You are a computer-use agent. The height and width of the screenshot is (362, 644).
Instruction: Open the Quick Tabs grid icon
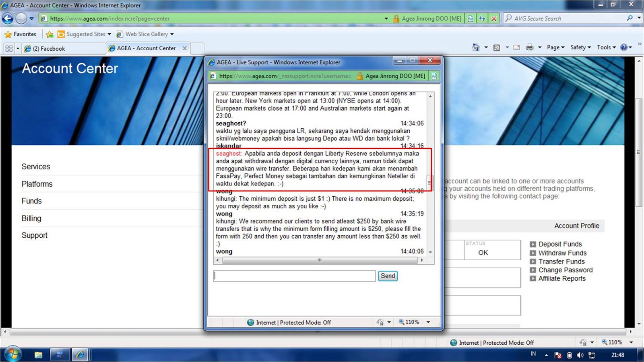[x=9, y=49]
